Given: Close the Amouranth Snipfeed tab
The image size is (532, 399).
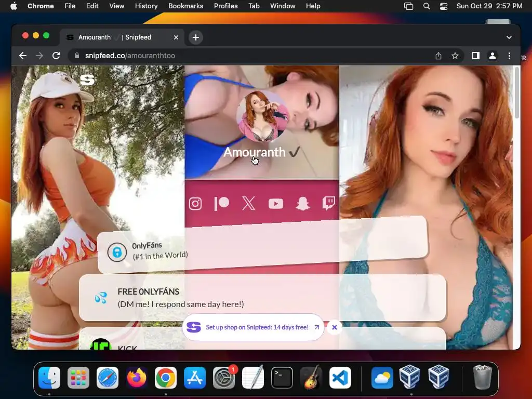Looking at the screenshot, I should [176, 37].
